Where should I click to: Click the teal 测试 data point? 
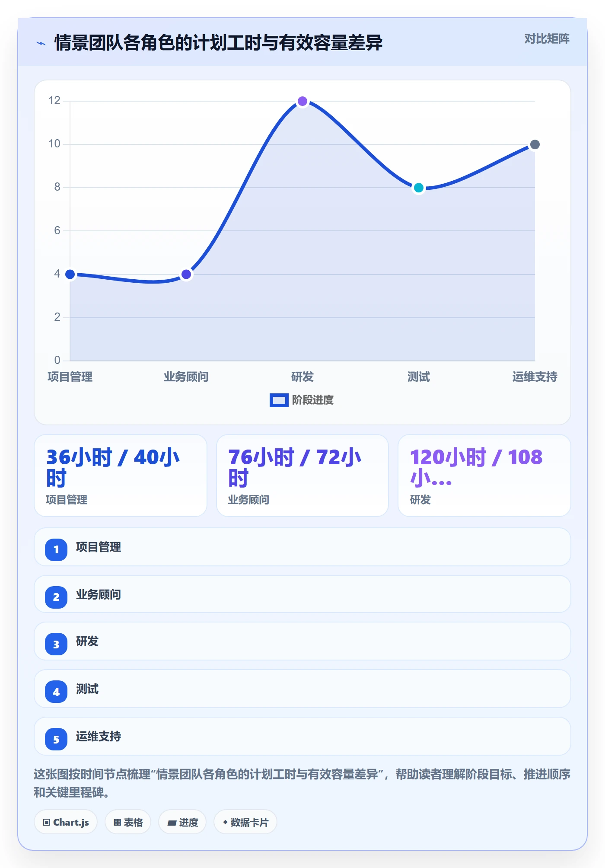pos(419,188)
